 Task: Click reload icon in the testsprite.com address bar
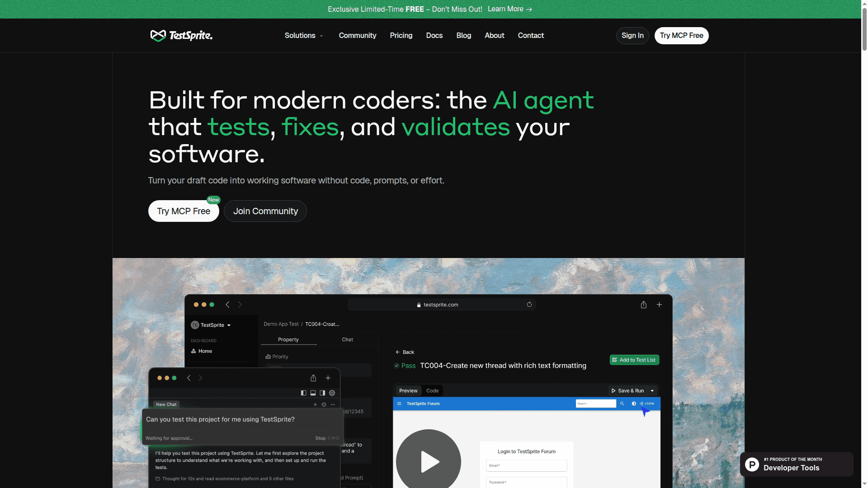[529, 305]
